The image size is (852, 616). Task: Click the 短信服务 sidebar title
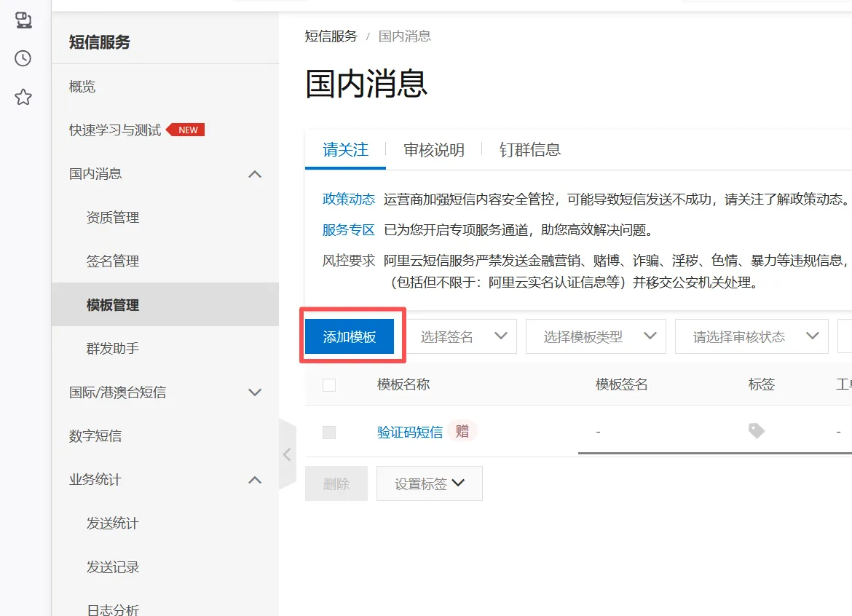(x=100, y=42)
